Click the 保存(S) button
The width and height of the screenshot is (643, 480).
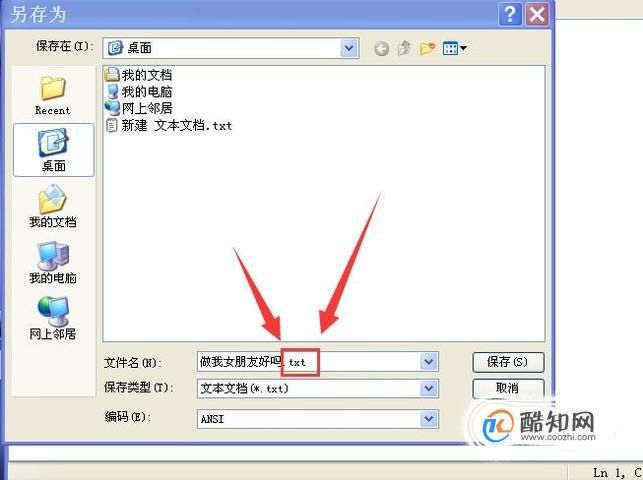click(x=508, y=362)
